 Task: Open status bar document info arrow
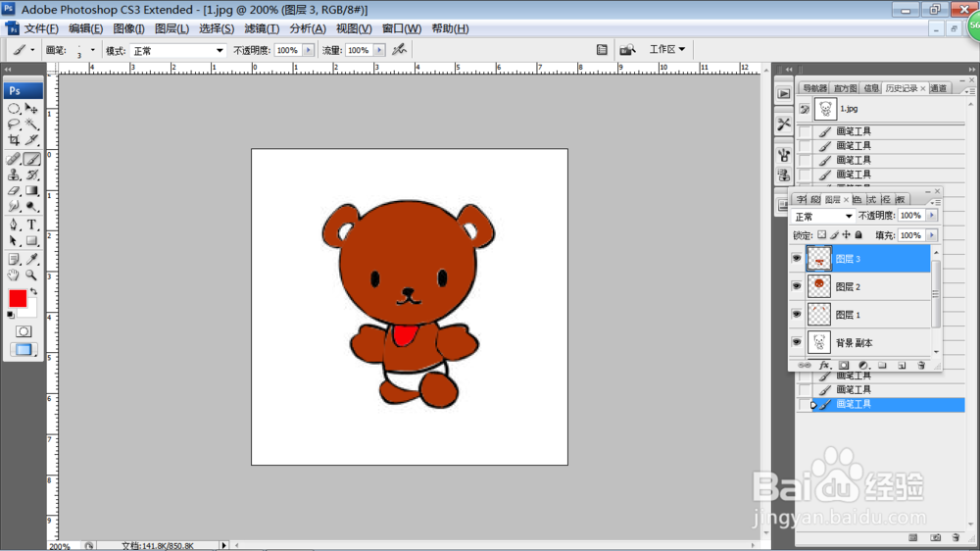pos(223,545)
